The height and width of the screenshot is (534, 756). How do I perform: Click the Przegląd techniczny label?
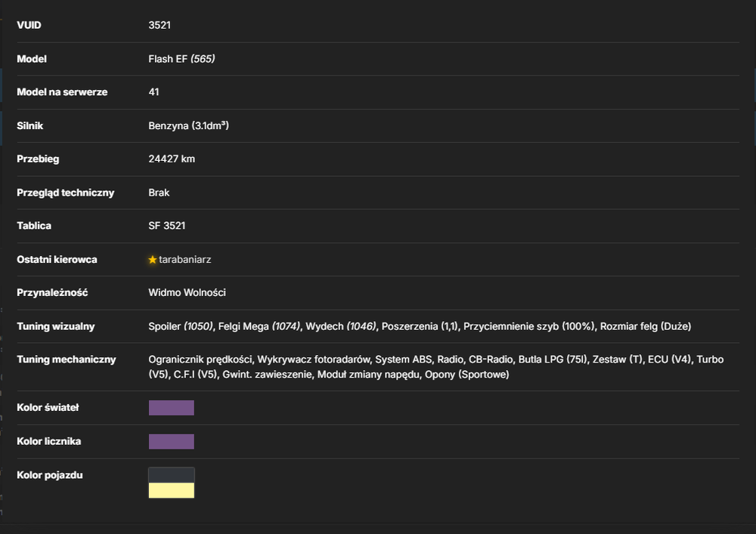[66, 193]
